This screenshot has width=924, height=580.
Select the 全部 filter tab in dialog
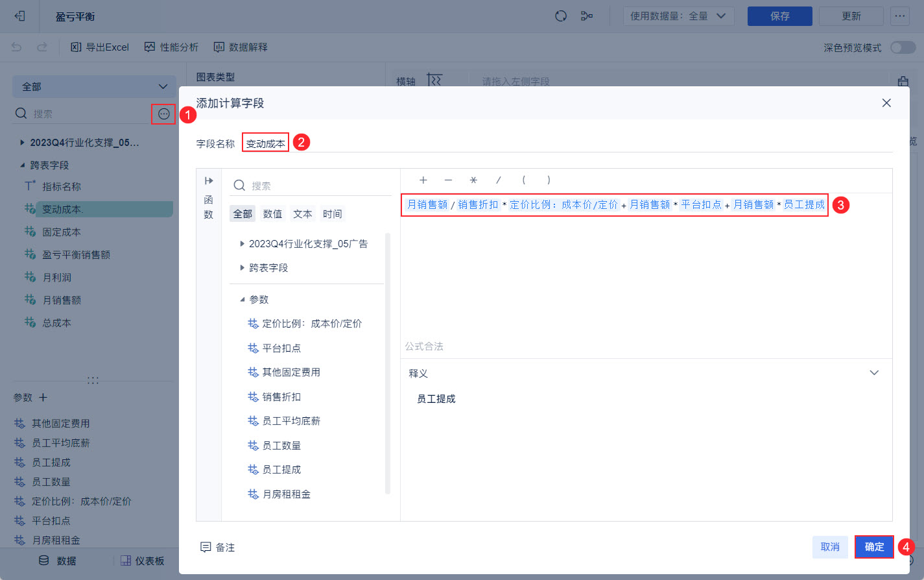point(243,213)
